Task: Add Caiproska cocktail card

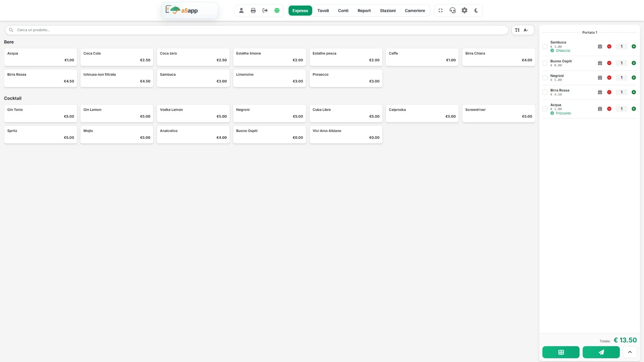Action: [422, 113]
